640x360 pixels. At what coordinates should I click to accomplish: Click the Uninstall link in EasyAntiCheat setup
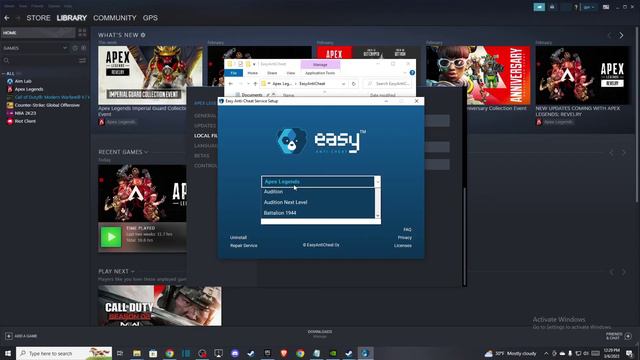[x=238, y=238]
